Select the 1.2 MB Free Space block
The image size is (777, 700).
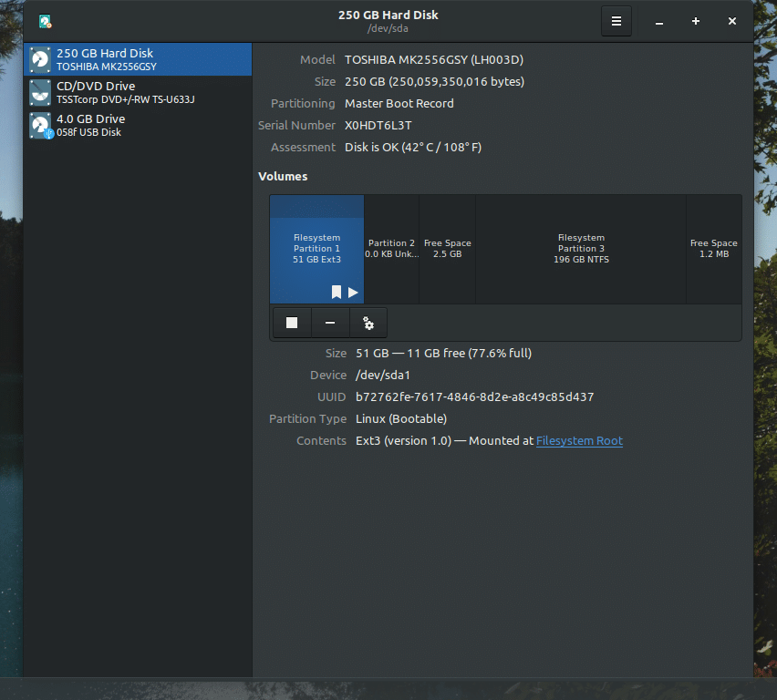[x=714, y=249]
